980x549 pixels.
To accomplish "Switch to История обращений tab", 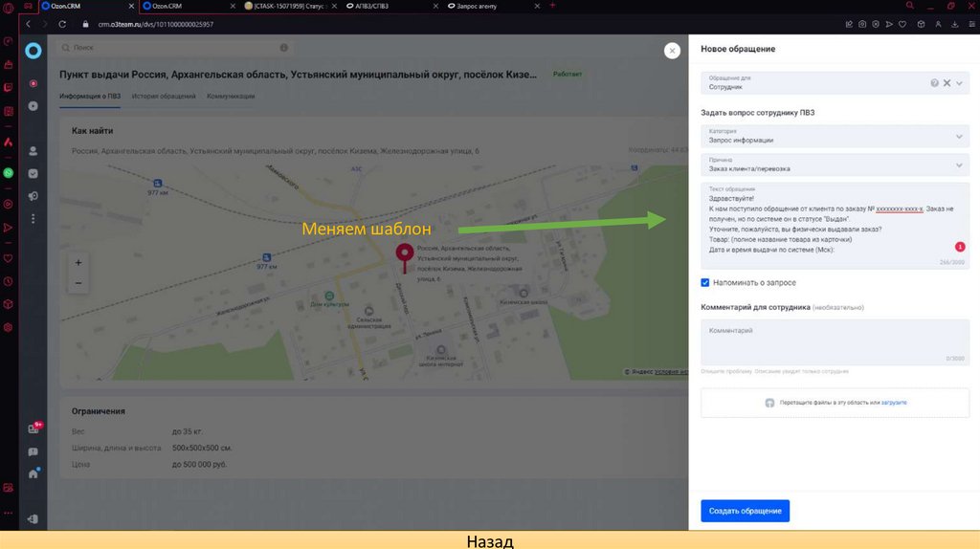I will coord(164,97).
